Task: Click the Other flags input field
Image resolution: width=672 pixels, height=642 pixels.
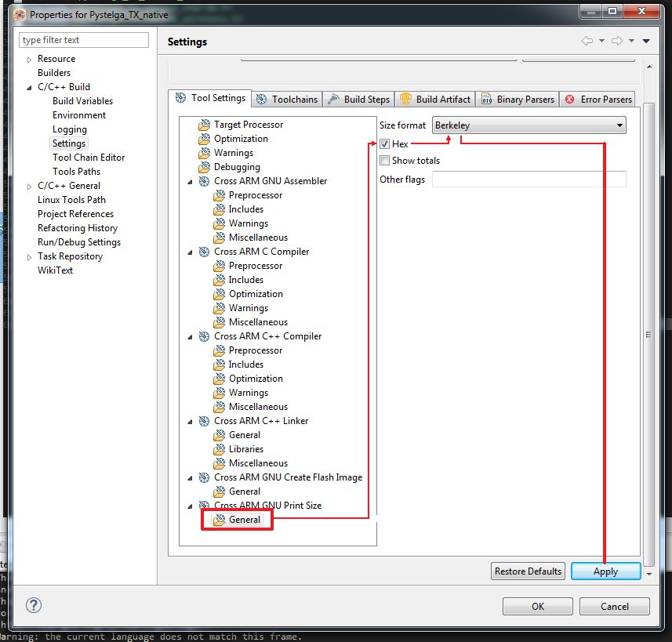Action: (529, 180)
